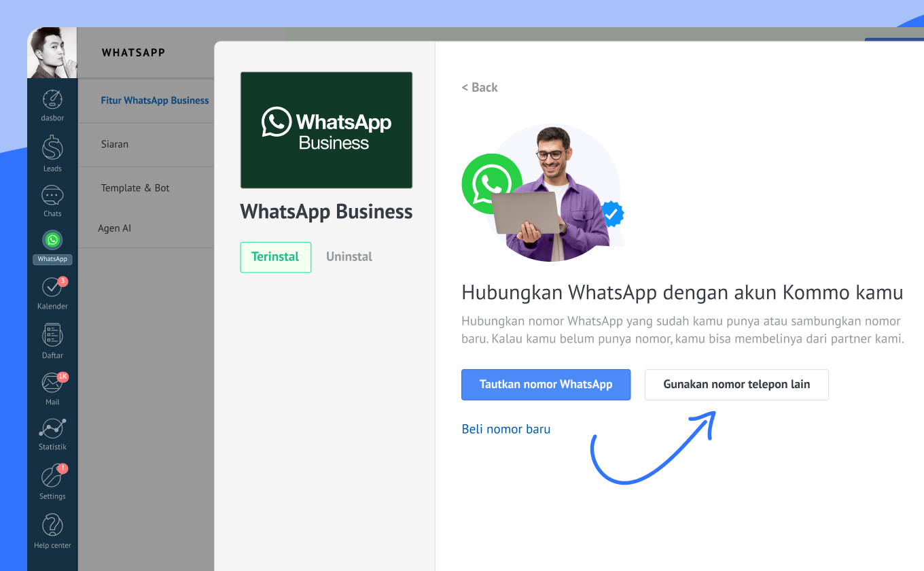Open Kalender checkmark icon
This screenshot has width=924, height=571.
pos(52,288)
